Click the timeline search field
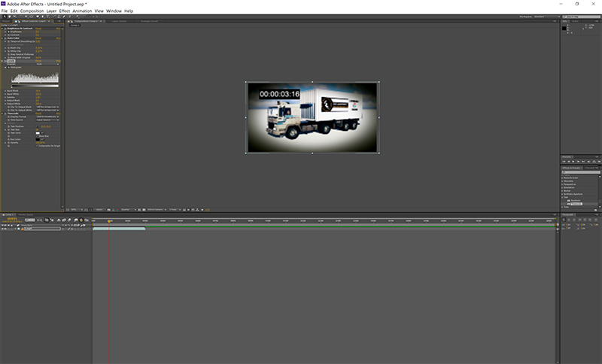This screenshot has width=602, height=364. (29, 220)
